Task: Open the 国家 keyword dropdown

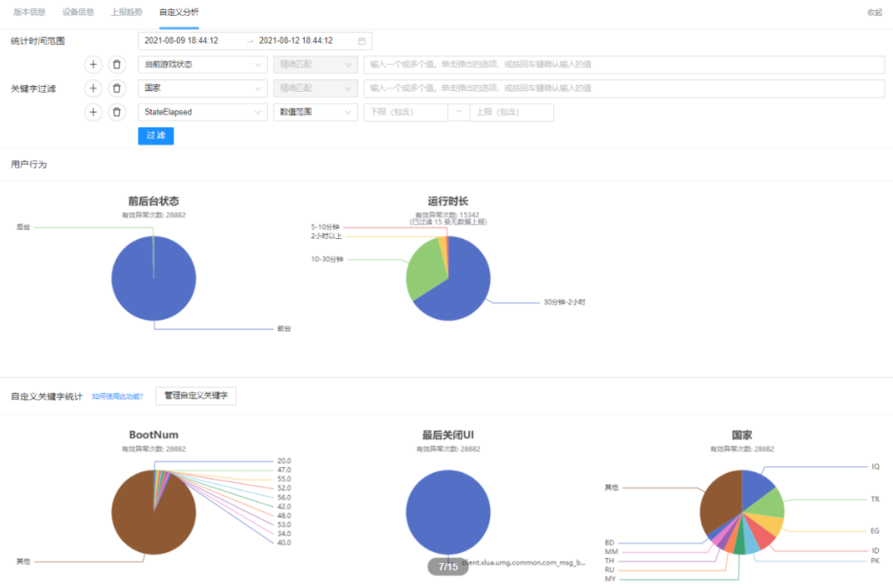Action: (203, 88)
